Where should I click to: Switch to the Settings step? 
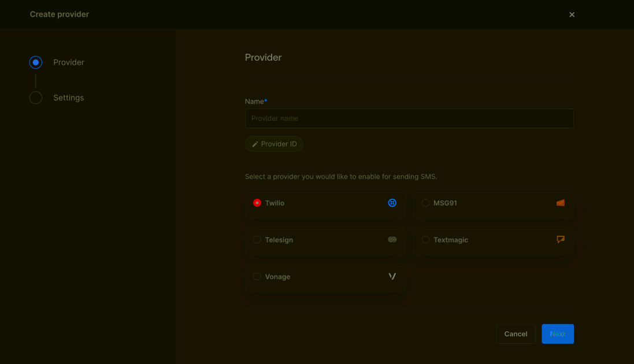coord(68,97)
